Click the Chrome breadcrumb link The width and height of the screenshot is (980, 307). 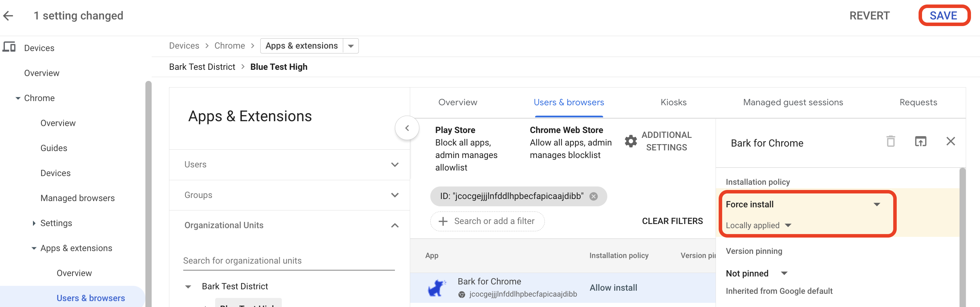tap(229, 46)
